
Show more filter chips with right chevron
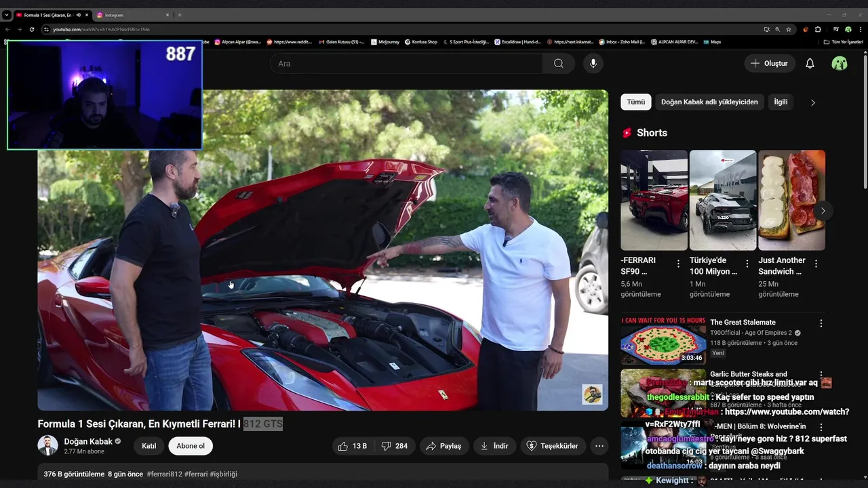[813, 102]
